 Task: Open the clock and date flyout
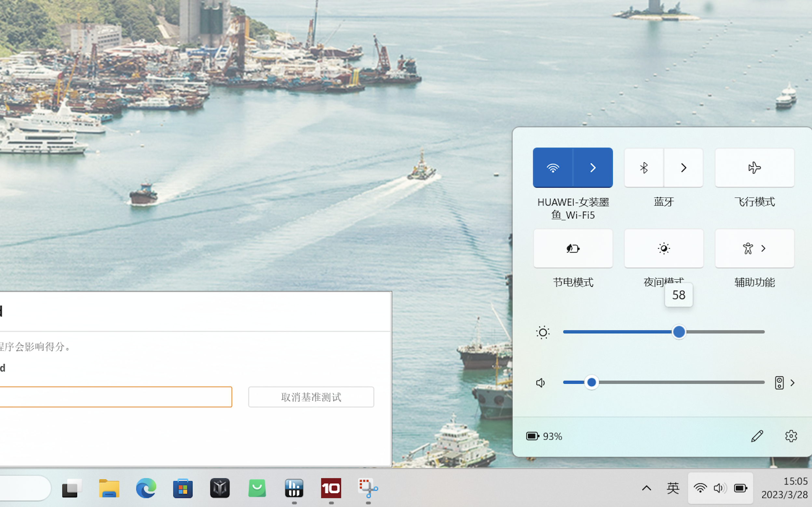coord(784,488)
